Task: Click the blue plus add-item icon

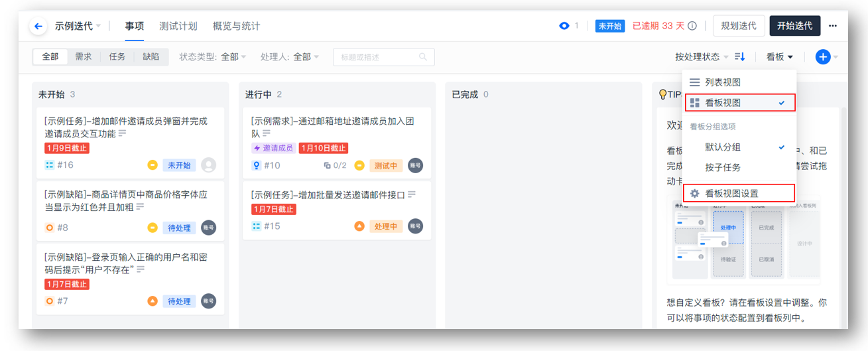Action: [823, 57]
